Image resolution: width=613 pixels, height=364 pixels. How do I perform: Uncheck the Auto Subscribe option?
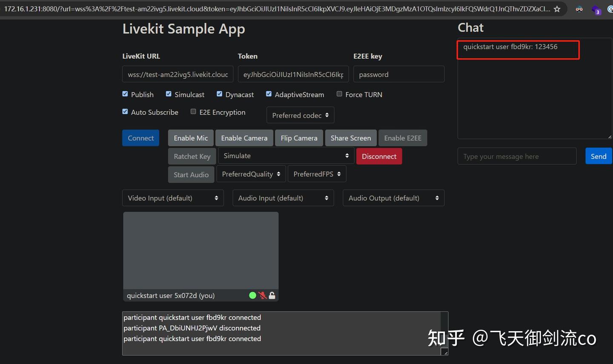[125, 112]
